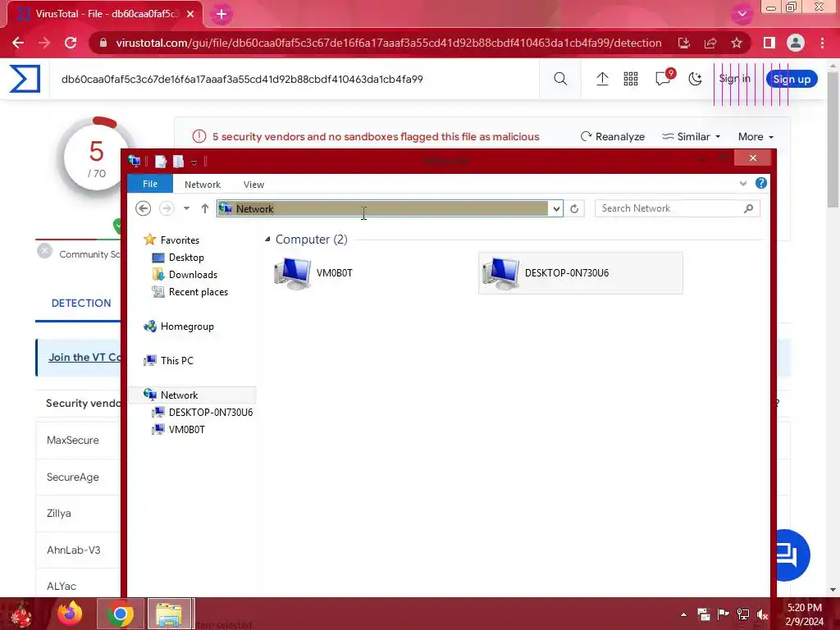Open the notifications comment icon with badge
840x630 pixels.
click(663, 78)
